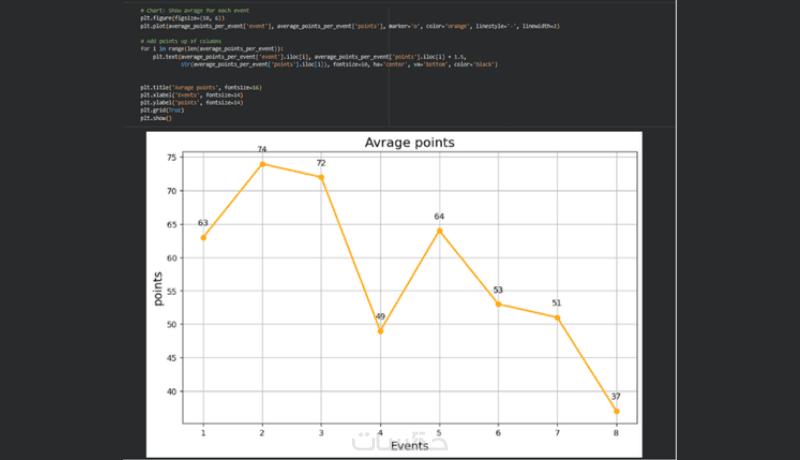The width and height of the screenshot is (800, 460).
Task: Click the plt.figure(figsize) code line
Action: pos(175,18)
